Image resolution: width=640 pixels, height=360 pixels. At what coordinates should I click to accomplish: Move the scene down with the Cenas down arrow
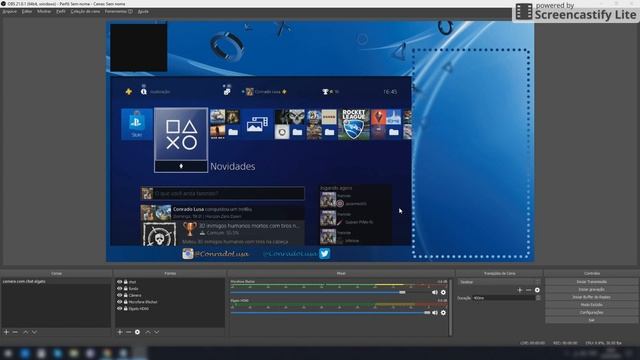(x=34, y=332)
